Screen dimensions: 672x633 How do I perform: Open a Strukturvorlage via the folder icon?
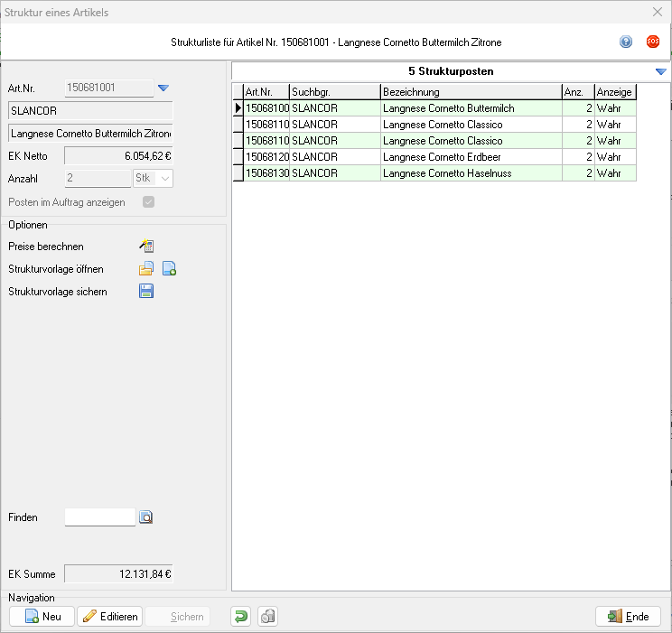pos(145,269)
